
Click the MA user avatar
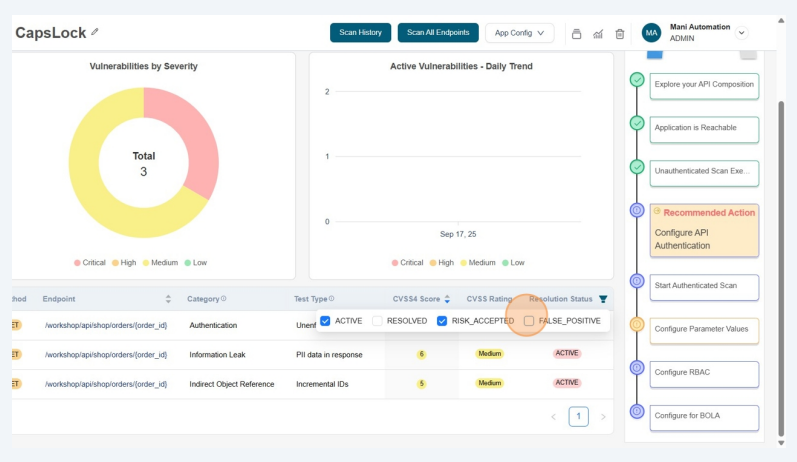(651, 33)
